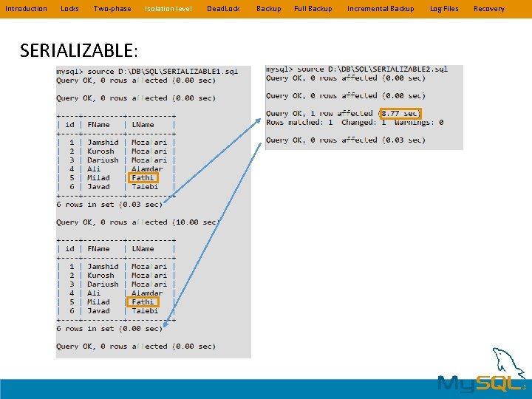The width and height of the screenshot is (532, 399).
Task: Open the Log Files tab
Action: [444, 9]
